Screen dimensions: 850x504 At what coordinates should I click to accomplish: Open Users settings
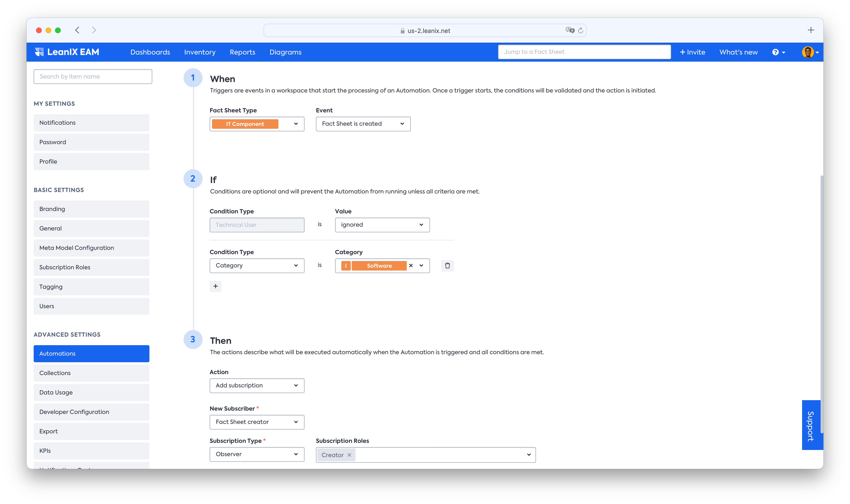click(91, 306)
